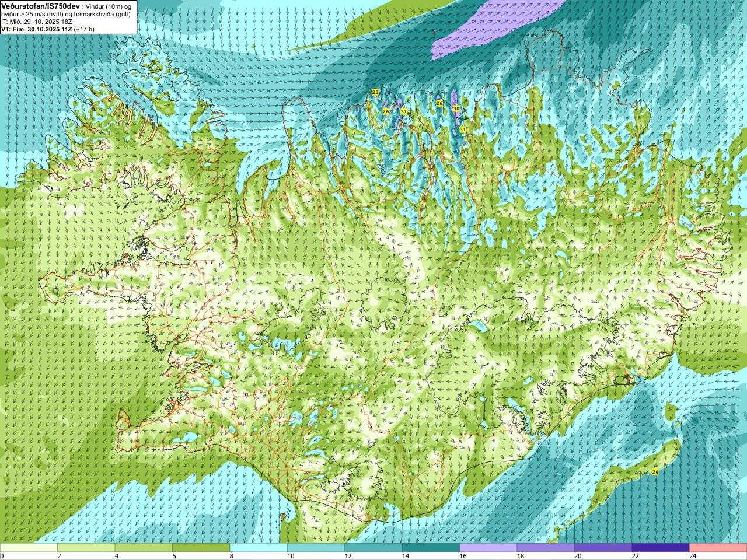Click the "(+17 h)" forecast offset text

click(85, 29)
